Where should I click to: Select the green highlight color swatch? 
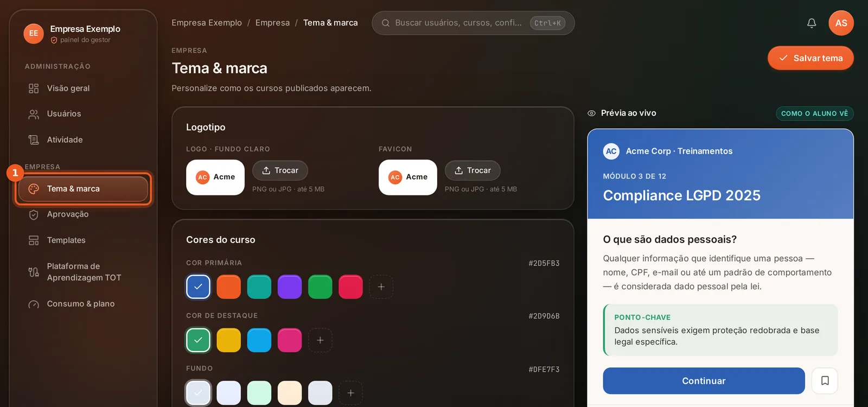point(198,340)
